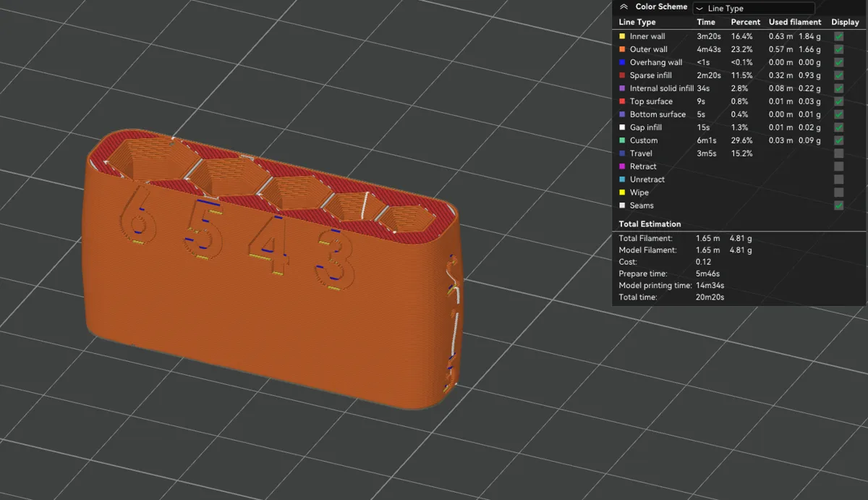Click the cyan Unretract color swatch
The height and width of the screenshot is (500, 868).
click(622, 179)
